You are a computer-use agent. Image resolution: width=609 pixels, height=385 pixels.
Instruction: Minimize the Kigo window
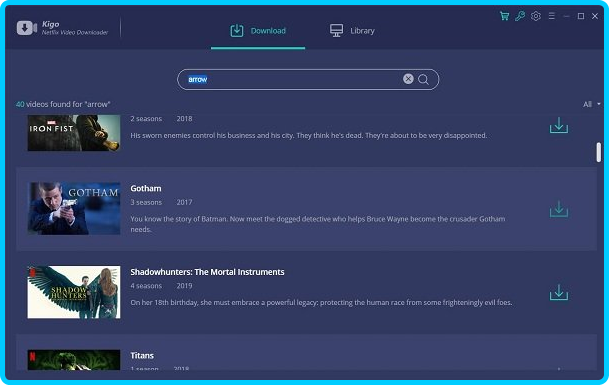tap(566, 16)
